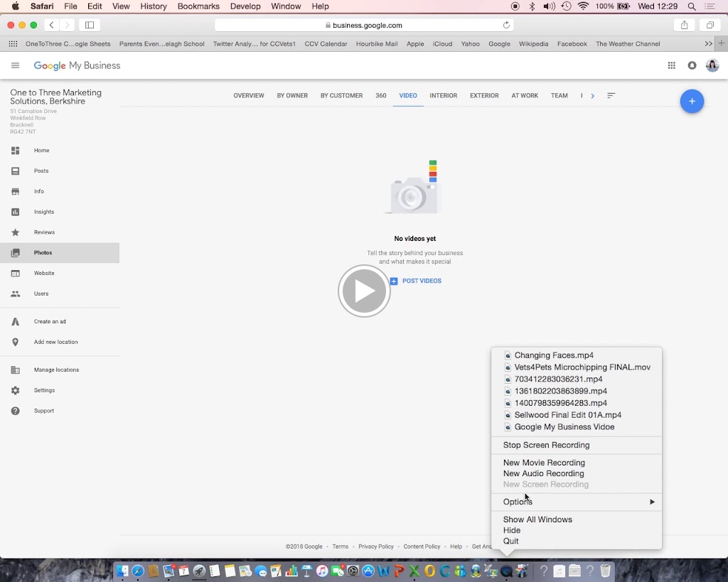Click the Home dashboard icon in sidebar
Image resolution: width=728 pixels, height=582 pixels.
16,151
